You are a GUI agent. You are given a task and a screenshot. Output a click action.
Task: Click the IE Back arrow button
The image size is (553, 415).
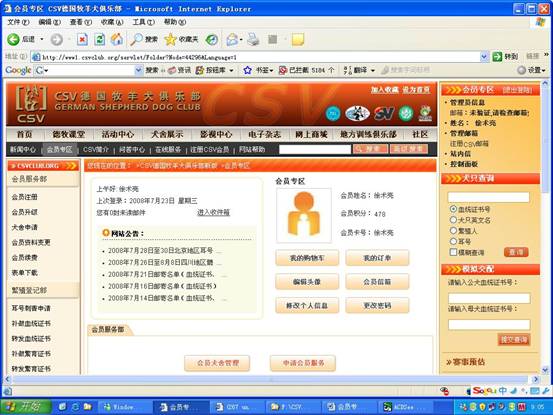coord(14,39)
